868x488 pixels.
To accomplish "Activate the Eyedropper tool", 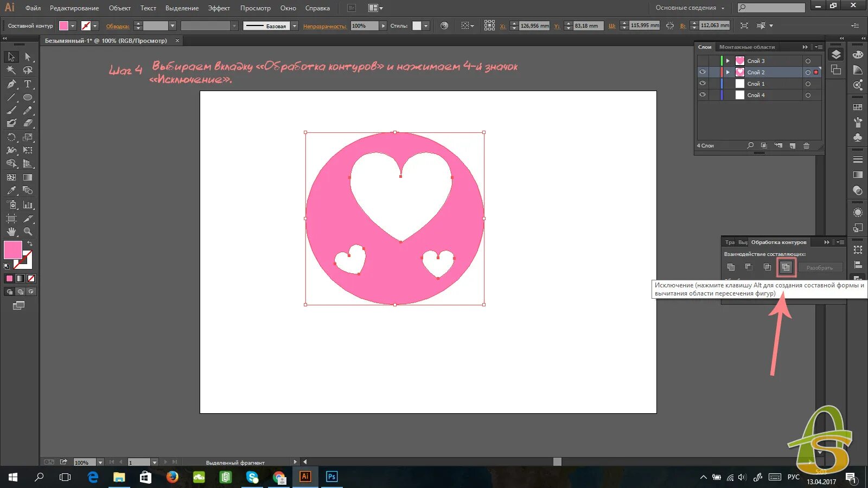I will 11,191.
